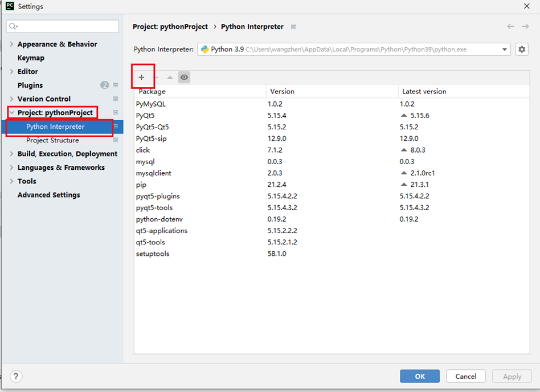540x392 pixels.
Task: Open interpreter gear settings menu
Action: [522, 49]
